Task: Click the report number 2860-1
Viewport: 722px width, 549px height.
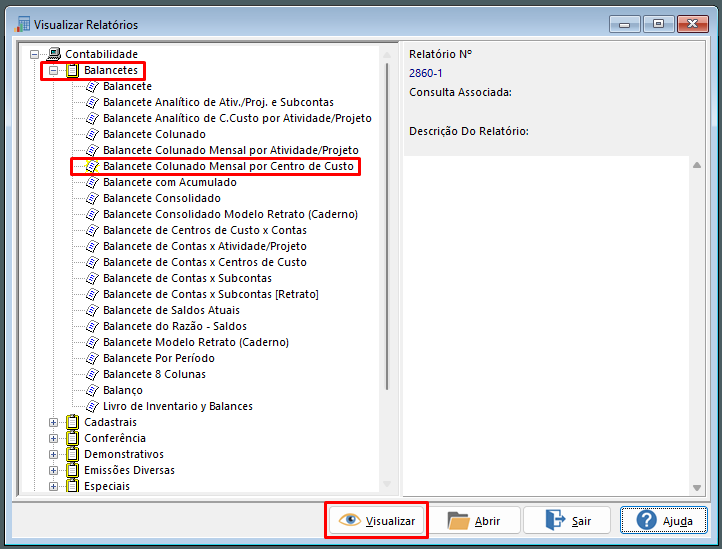Action: point(425,73)
